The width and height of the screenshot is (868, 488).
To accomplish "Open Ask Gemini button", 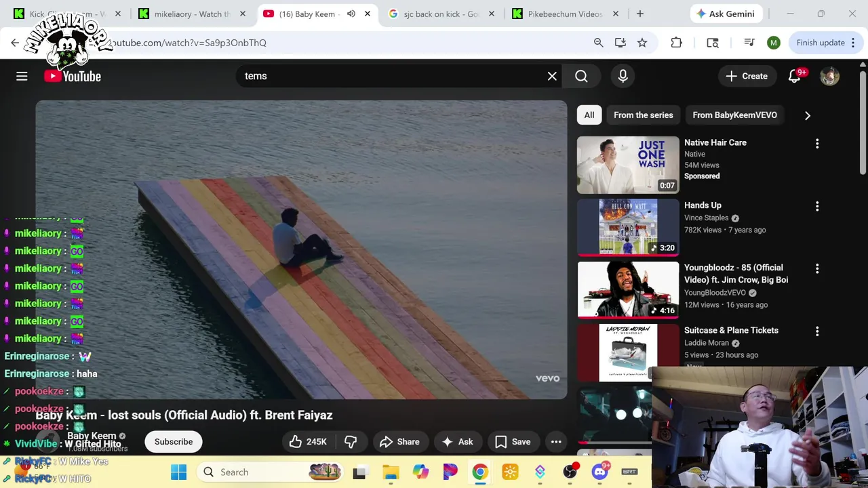I will coord(726,14).
